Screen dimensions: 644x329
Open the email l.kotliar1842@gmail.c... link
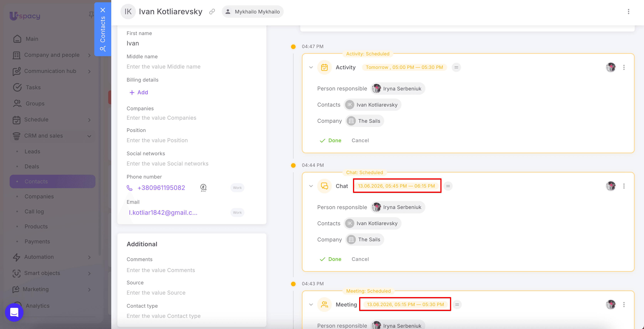click(x=163, y=212)
